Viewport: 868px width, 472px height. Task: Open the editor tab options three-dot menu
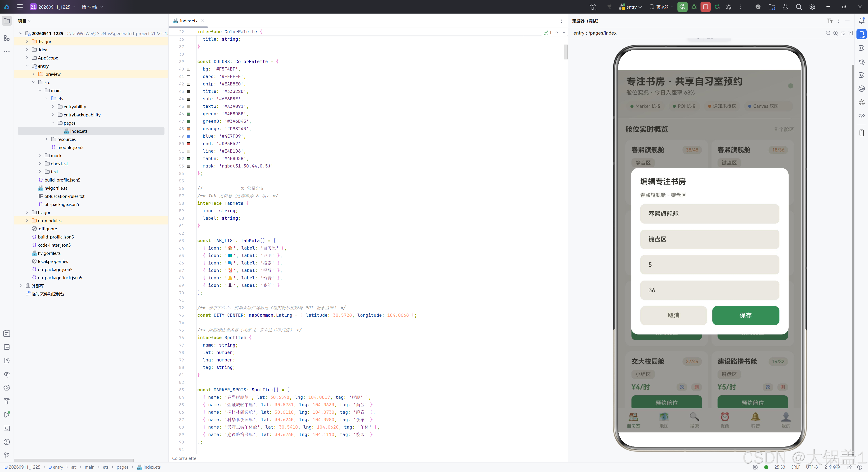pyautogui.click(x=561, y=21)
